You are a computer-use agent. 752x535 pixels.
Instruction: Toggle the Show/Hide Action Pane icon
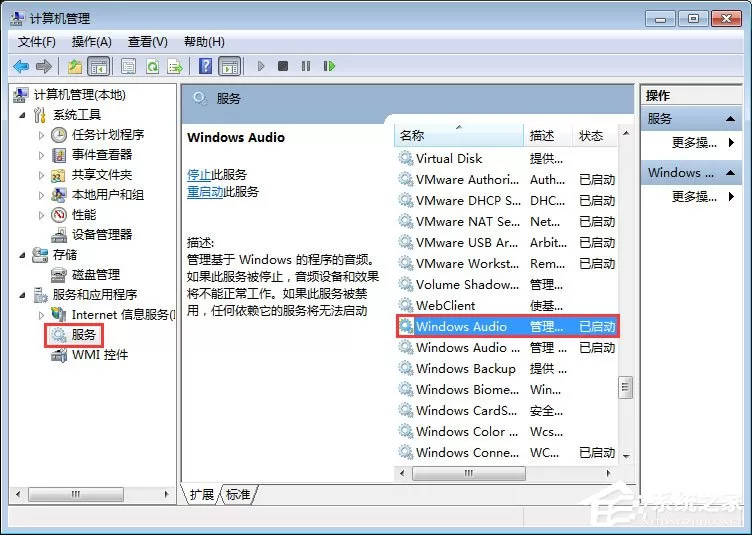[x=229, y=66]
